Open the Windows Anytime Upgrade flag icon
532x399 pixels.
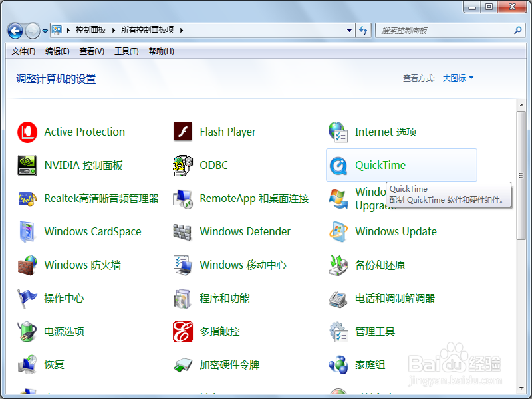tap(338, 199)
